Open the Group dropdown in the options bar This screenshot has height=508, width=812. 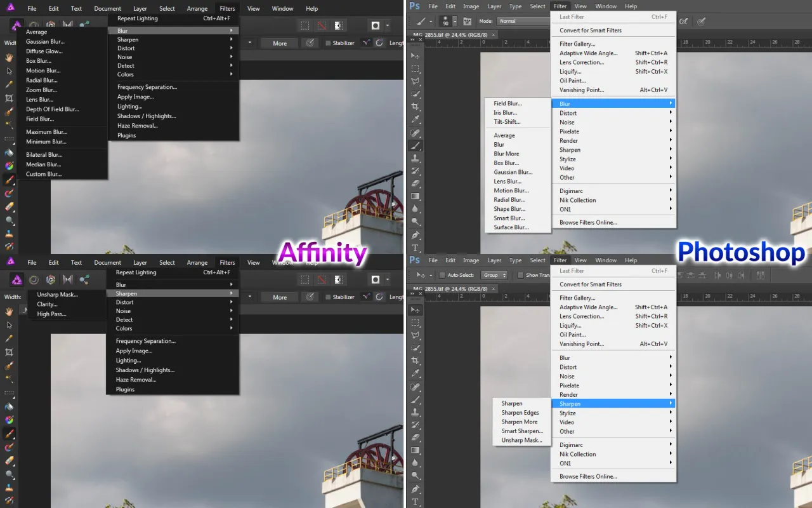pos(494,275)
